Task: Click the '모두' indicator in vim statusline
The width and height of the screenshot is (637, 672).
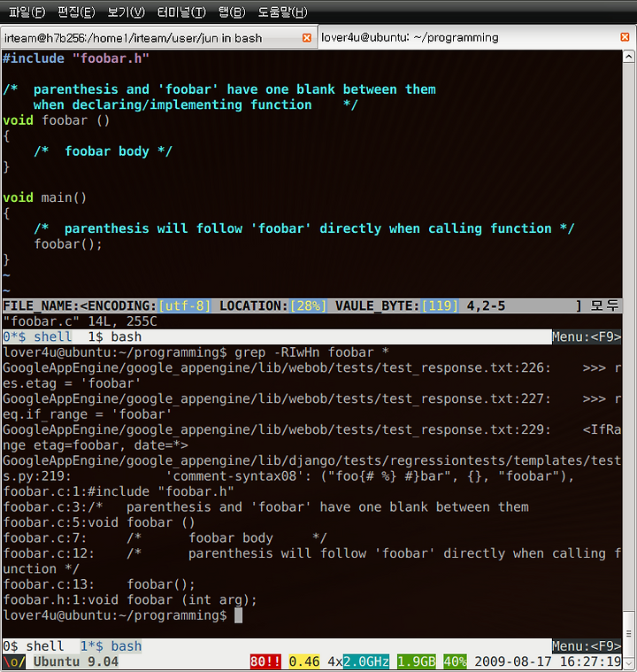Action: [605, 306]
